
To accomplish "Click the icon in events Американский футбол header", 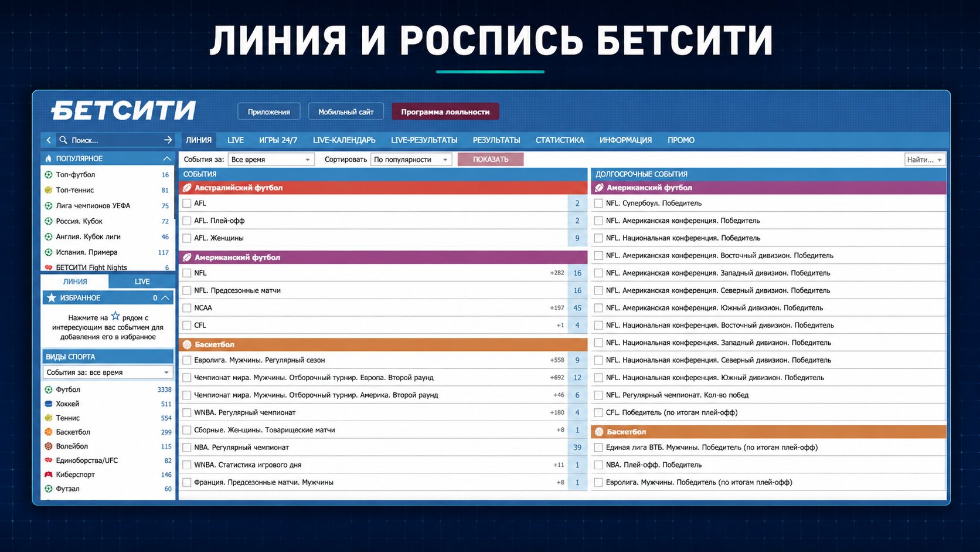I will (187, 258).
